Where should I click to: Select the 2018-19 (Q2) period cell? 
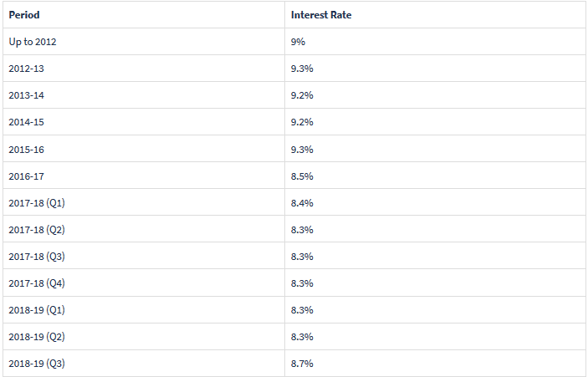point(37,336)
